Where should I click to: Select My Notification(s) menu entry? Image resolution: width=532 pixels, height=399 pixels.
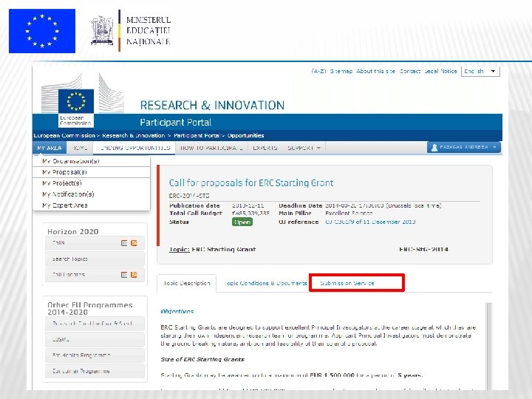tap(92, 194)
